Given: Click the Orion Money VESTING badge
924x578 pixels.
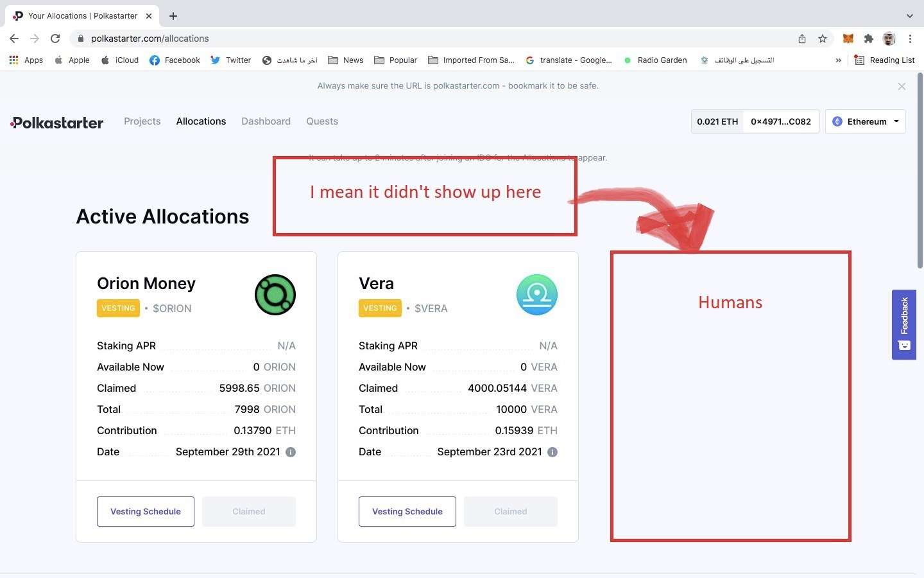Looking at the screenshot, I should pos(118,308).
